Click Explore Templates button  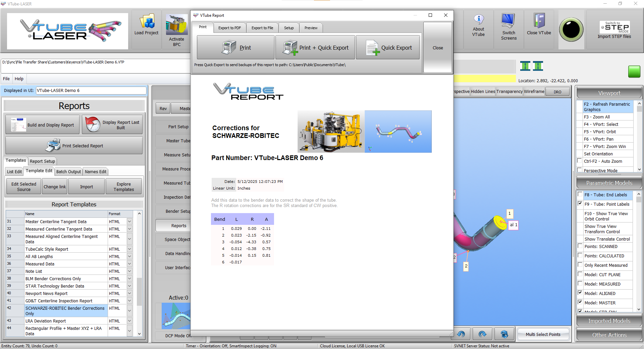(124, 187)
